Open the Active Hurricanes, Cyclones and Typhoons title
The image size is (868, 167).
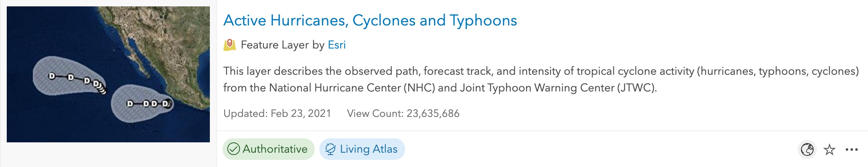370,20
